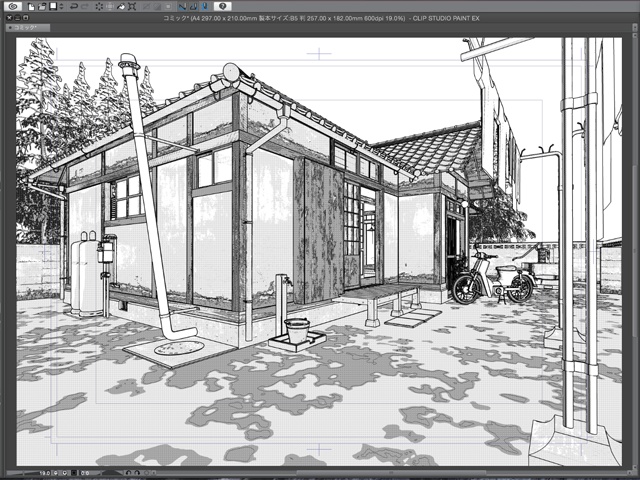Screen dimensions: 640x480
Task: Adjust the zoom slider at bottom left
Action: coord(21,473)
